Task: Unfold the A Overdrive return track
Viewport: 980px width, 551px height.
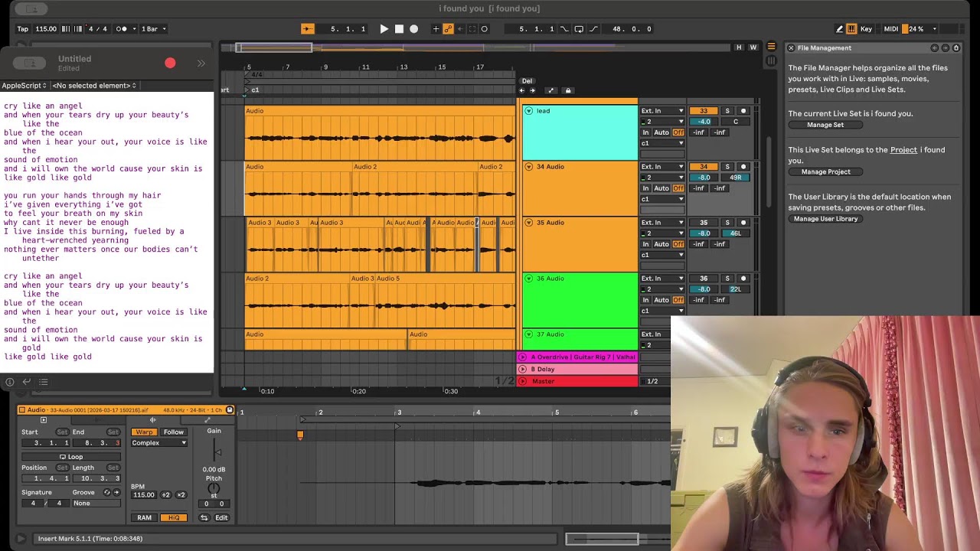Action: [523, 357]
